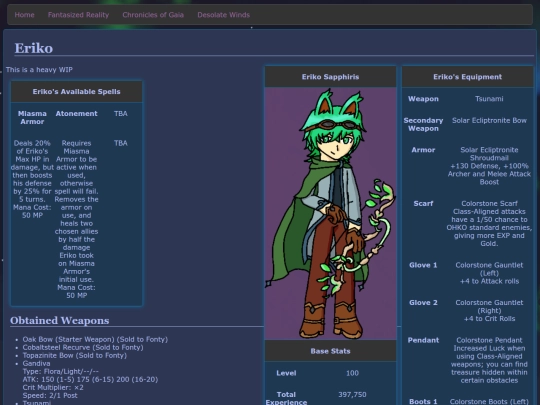
Task: Click Gandiva's Crit Multiplier: ×2 line
Action: (x=53, y=387)
